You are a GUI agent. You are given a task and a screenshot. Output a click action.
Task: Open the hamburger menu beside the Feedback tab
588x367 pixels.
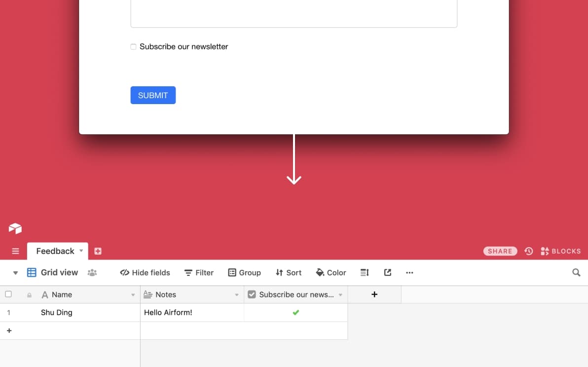15,251
